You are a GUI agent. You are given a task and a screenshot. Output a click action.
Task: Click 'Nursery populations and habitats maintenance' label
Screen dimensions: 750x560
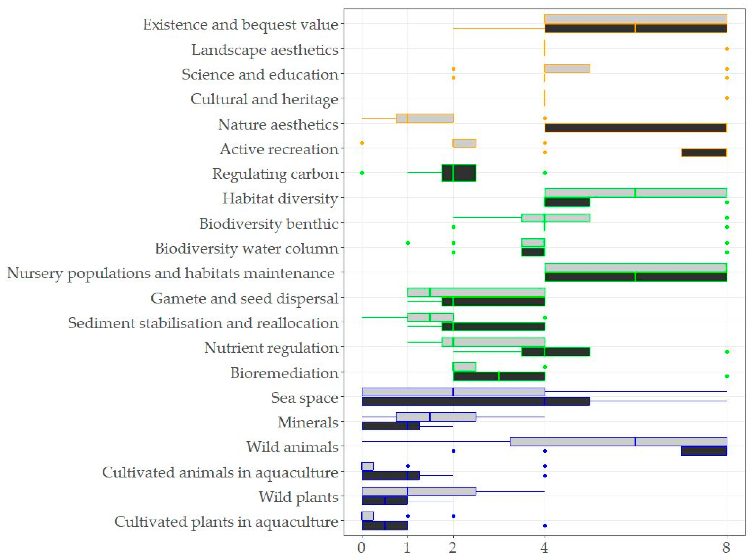171,273
